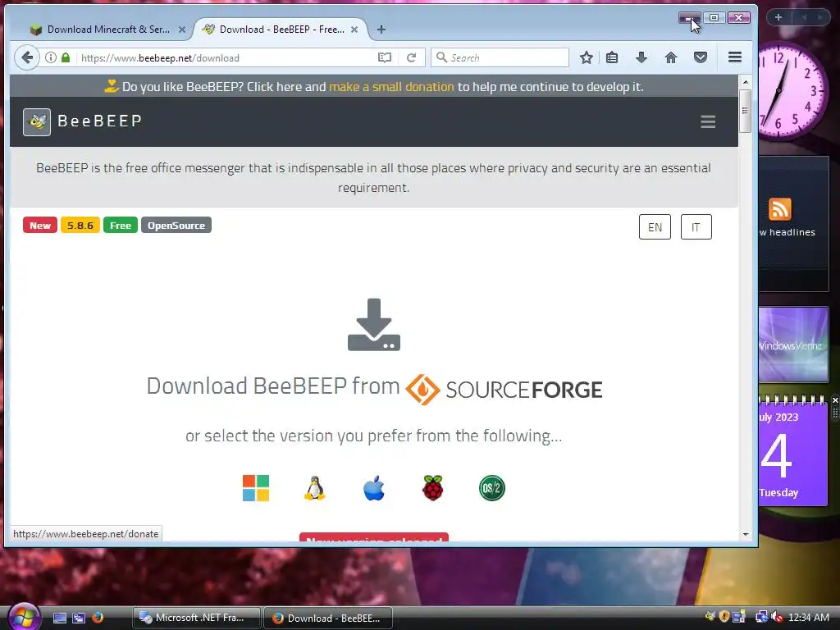Click the 12:34 AM taskbar clock
The height and width of the screenshot is (630, 840).
click(x=808, y=617)
